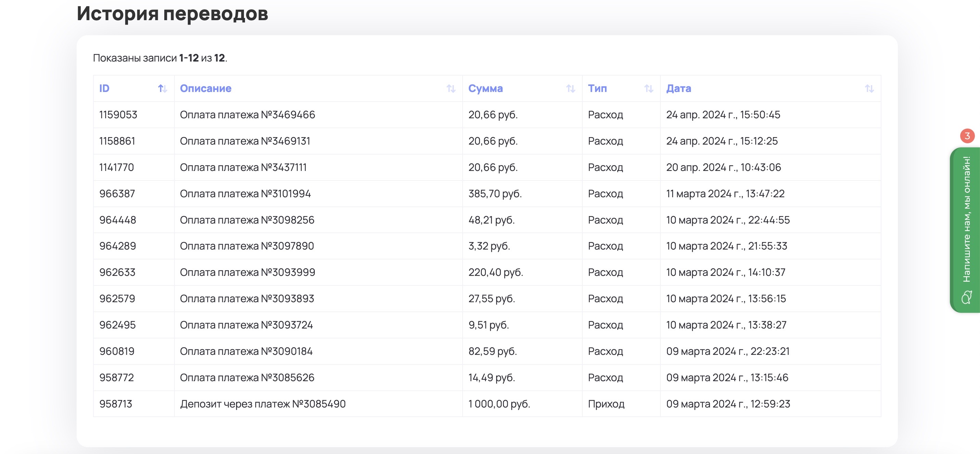This screenshot has height=454, width=980.
Task: Click the 'История переводов' heading
Action: click(172, 13)
